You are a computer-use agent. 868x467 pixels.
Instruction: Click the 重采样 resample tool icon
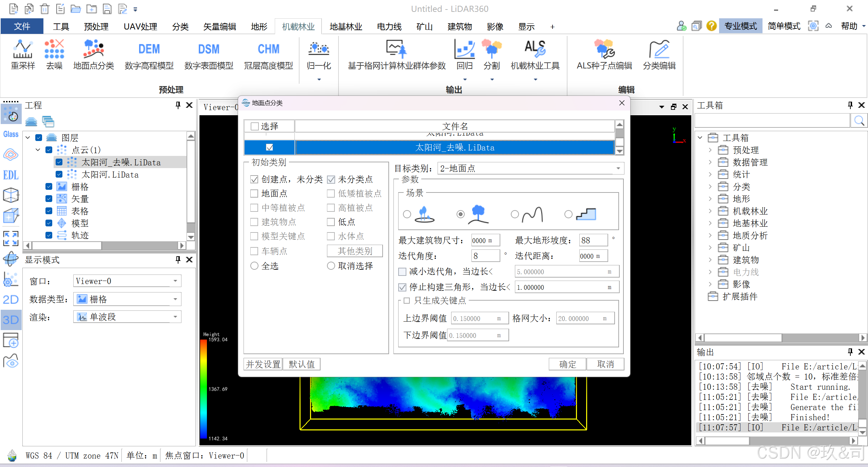click(22, 49)
